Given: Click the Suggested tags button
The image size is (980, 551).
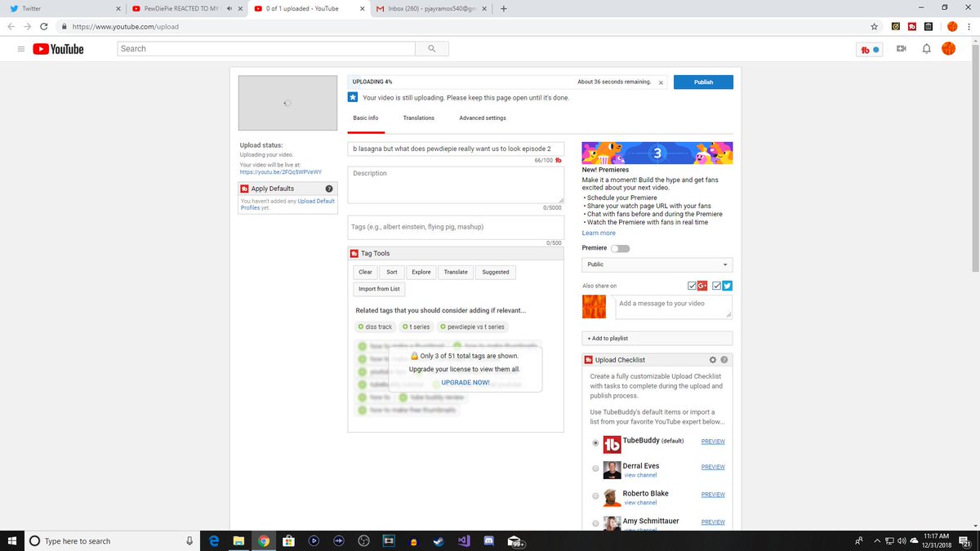Looking at the screenshot, I should point(496,272).
